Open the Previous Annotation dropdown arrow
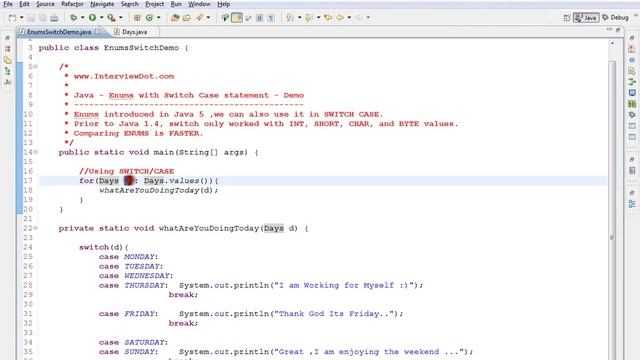The width and height of the screenshot is (640, 360). tap(318, 18)
